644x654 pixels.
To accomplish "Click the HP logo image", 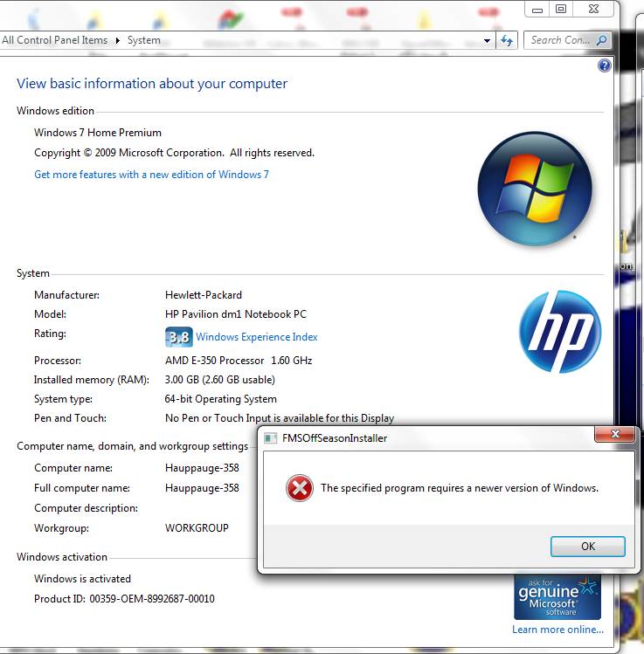I will (x=559, y=333).
